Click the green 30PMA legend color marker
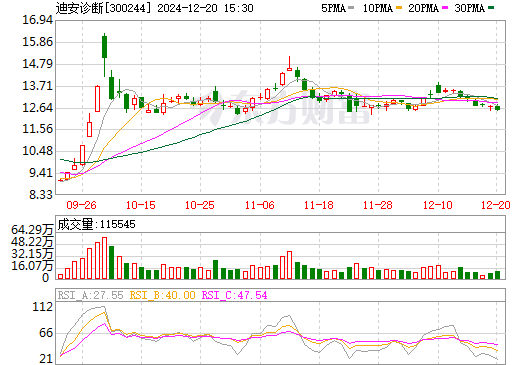 coord(491,8)
